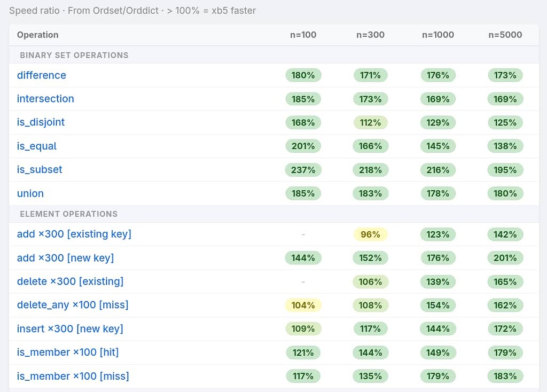Open delete_any ×100 [miss] link

tap(73, 305)
